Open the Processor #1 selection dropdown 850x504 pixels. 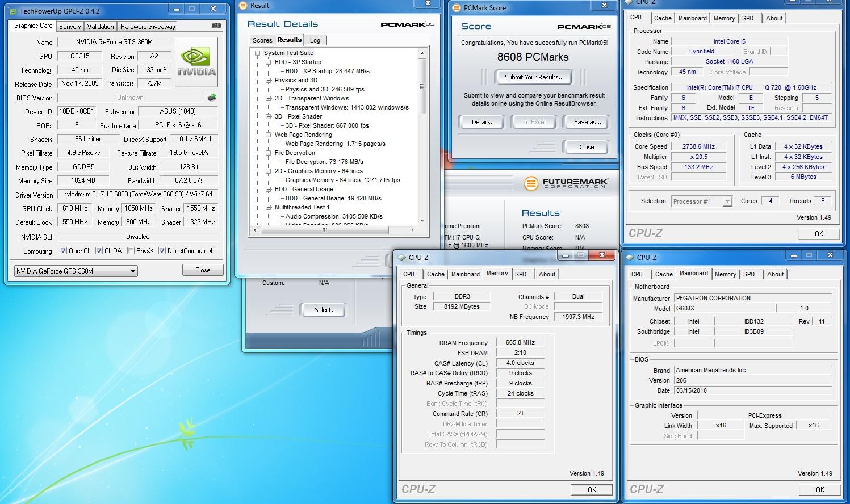click(x=701, y=201)
